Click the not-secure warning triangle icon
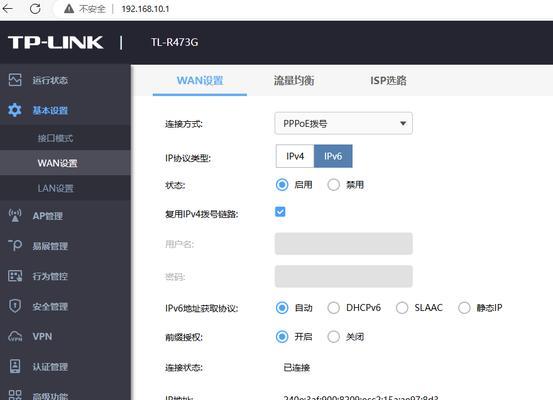Viewport: 553px width, 400px height. (x=69, y=8)
